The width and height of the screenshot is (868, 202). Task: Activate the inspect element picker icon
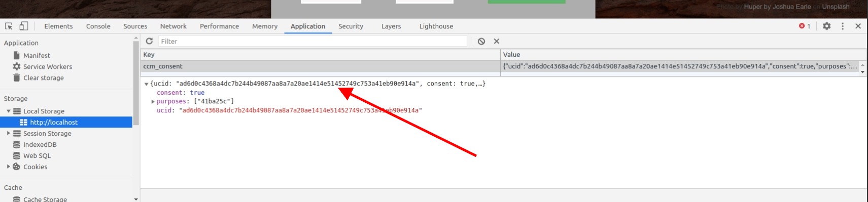tap(9, 26)
